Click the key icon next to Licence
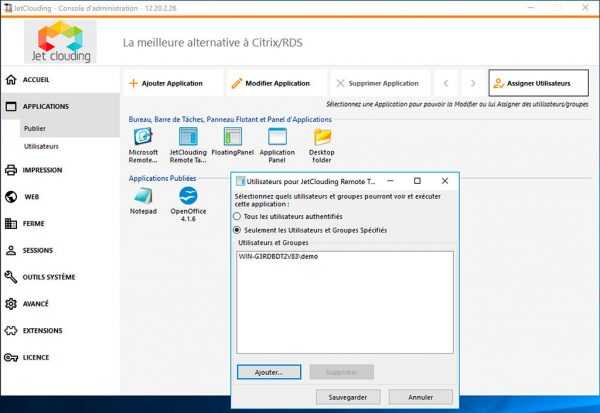The height and width of the screenshot is (413, 600). [11, 357]
